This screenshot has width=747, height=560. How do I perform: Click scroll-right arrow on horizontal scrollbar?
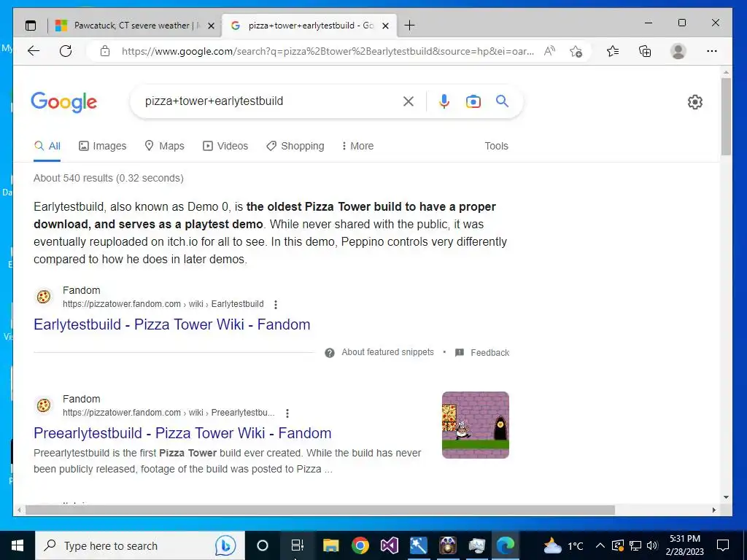(713, 510)
